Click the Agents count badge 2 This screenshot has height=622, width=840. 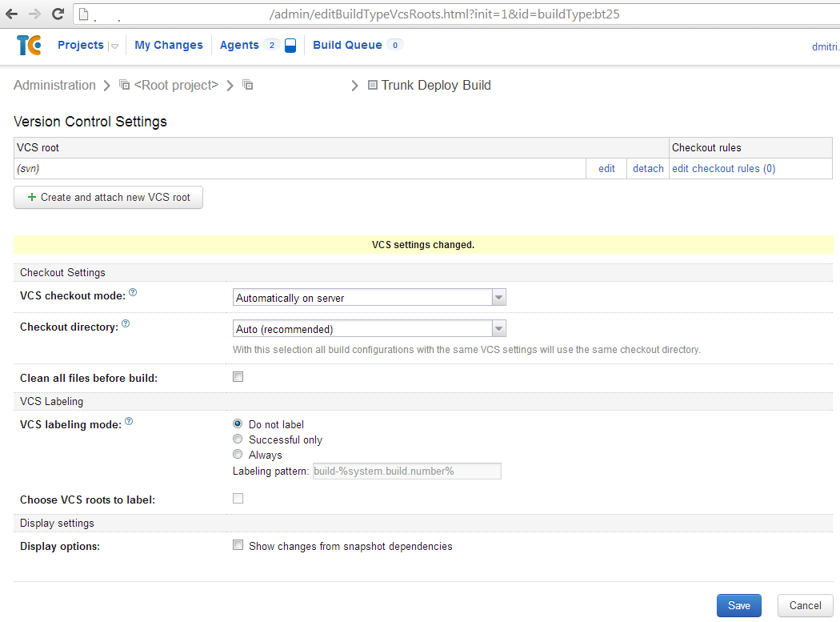(x=272, y=45)
